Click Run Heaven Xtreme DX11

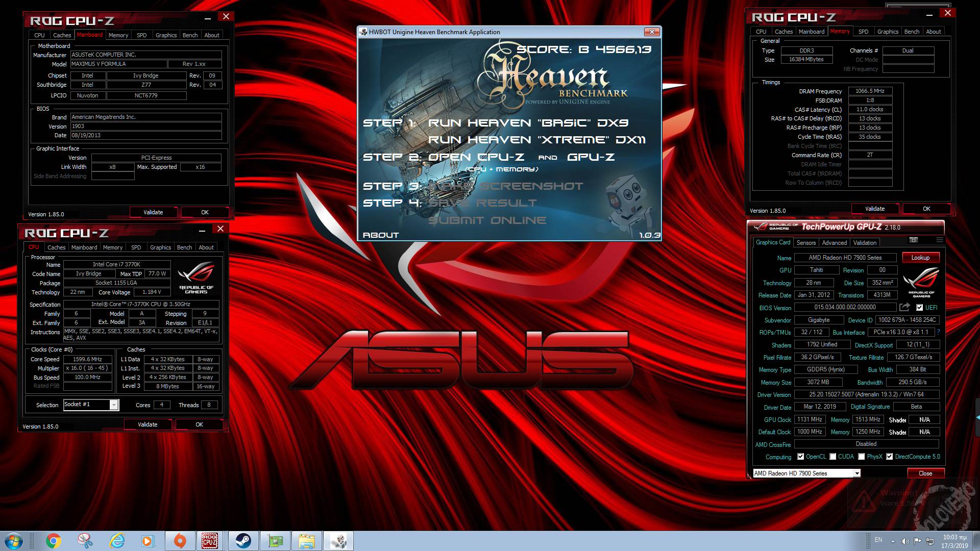click(537, 140)
